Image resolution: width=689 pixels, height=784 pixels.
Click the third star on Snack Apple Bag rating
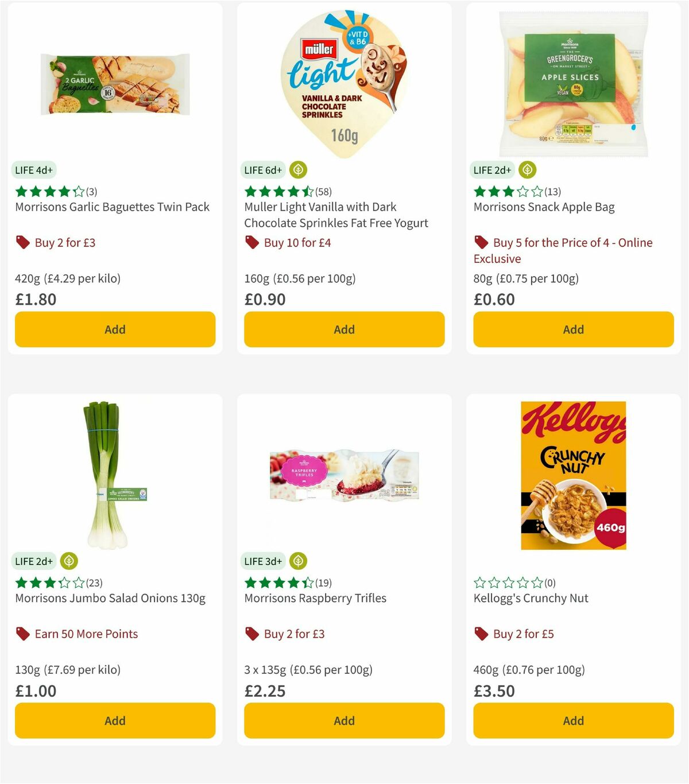(x=509, y=192)
